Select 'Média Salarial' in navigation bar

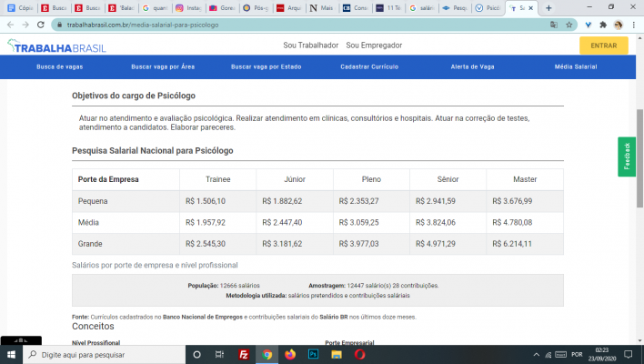[575, 67]
